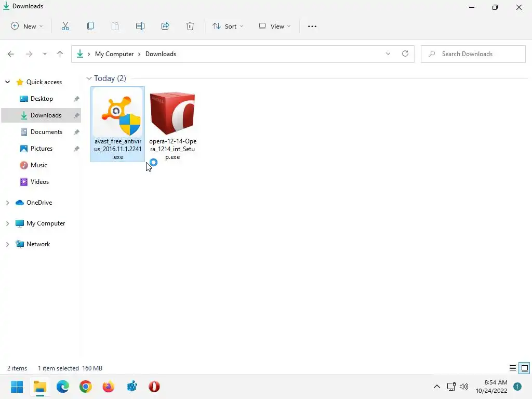
Task: Open the See more ellipsis menu
Action: click(312, 26)
